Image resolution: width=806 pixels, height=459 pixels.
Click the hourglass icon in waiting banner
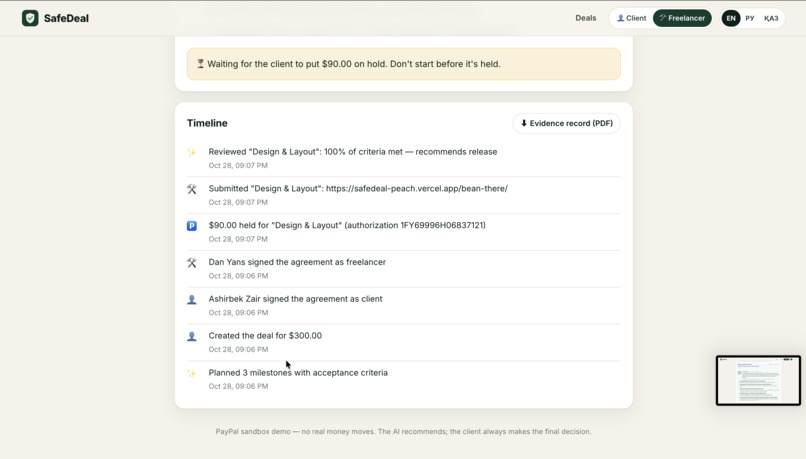pyautogui.click(x=200, y=64)
